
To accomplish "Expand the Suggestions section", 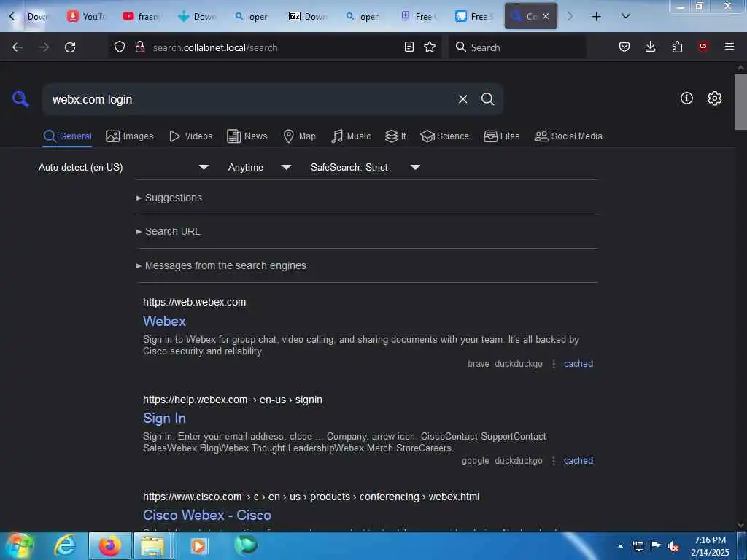I will click(169, 198).
